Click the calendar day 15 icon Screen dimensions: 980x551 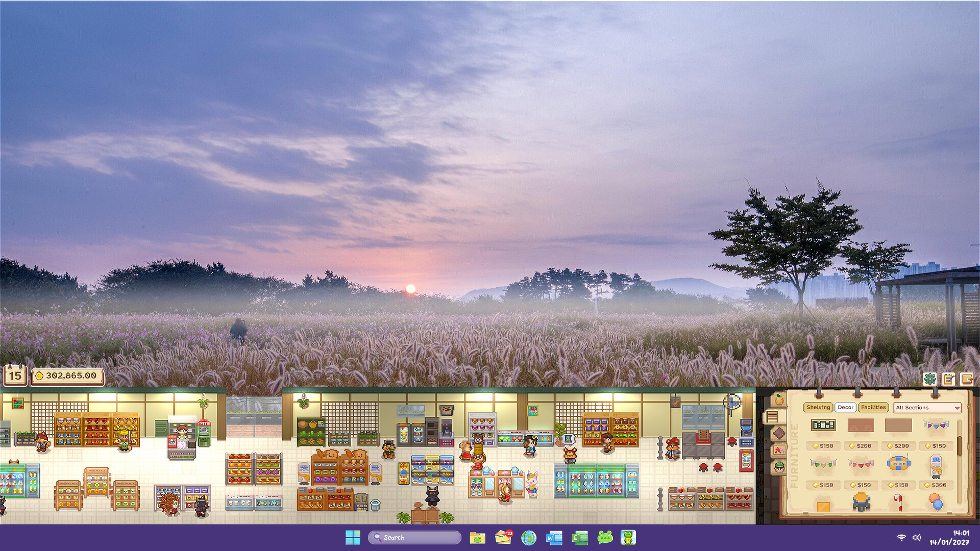(15, 375)
